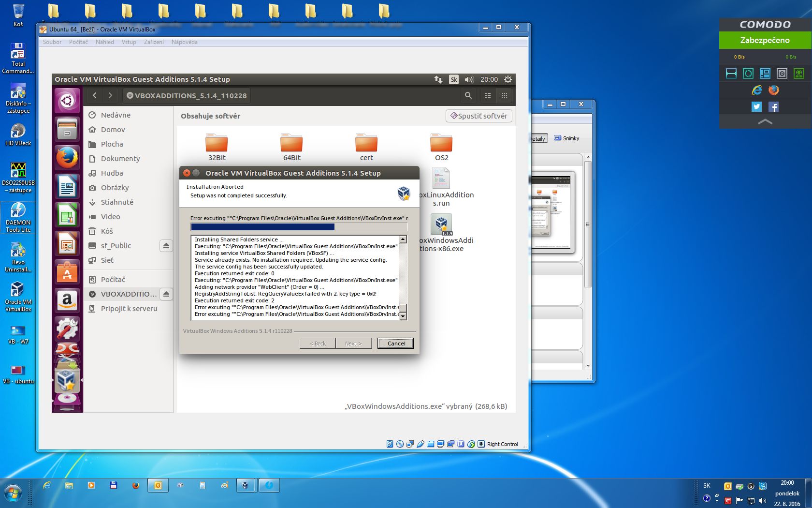The width and height of the screenshot is (812, 508).
Task: Click the VirtualBox shared folders status icon
Action: pyautogui.click(x=430, y=444)
